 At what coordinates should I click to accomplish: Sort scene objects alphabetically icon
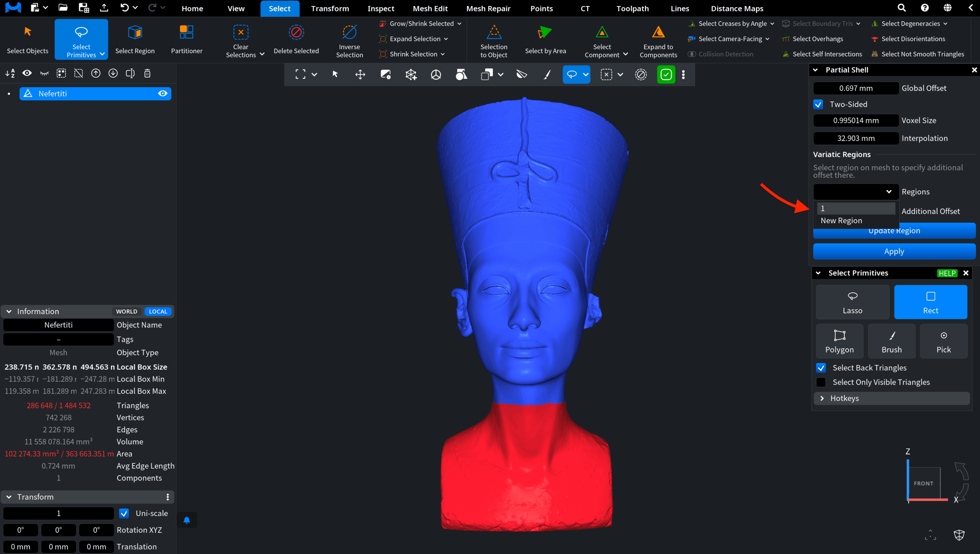tap(10, 73)
